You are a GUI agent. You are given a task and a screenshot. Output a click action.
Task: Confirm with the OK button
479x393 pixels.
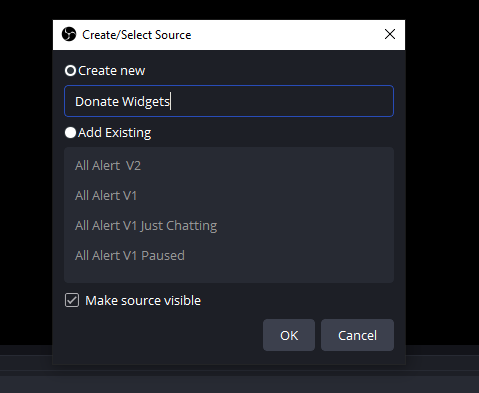(289, 335)
